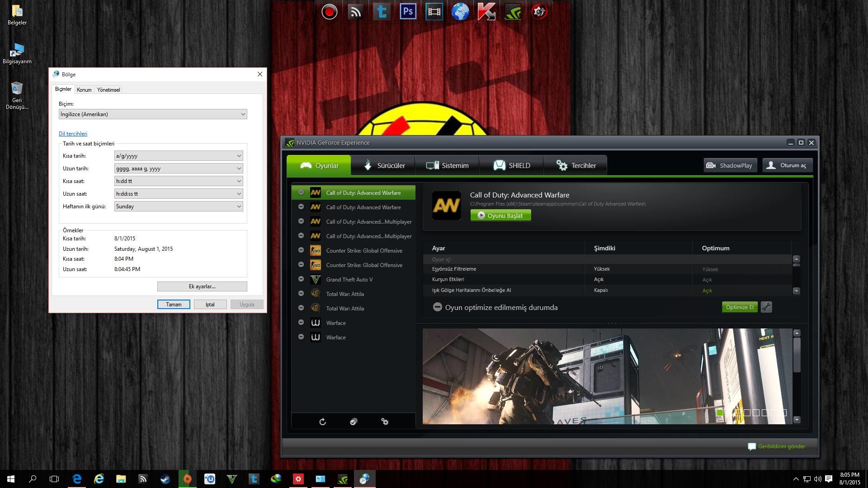Click the settings table scrollbar up arrow
The image size is (868, 488).
(x=797, y=259)
